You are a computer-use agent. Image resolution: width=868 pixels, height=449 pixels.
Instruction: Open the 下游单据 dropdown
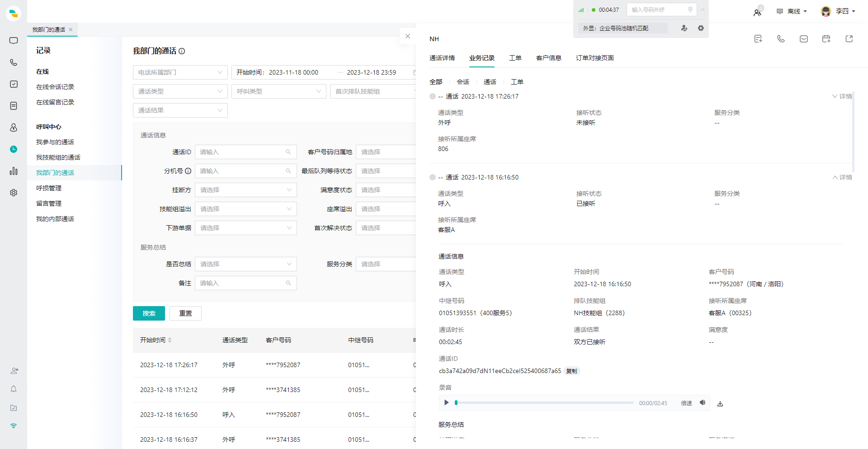click(246, 228)
